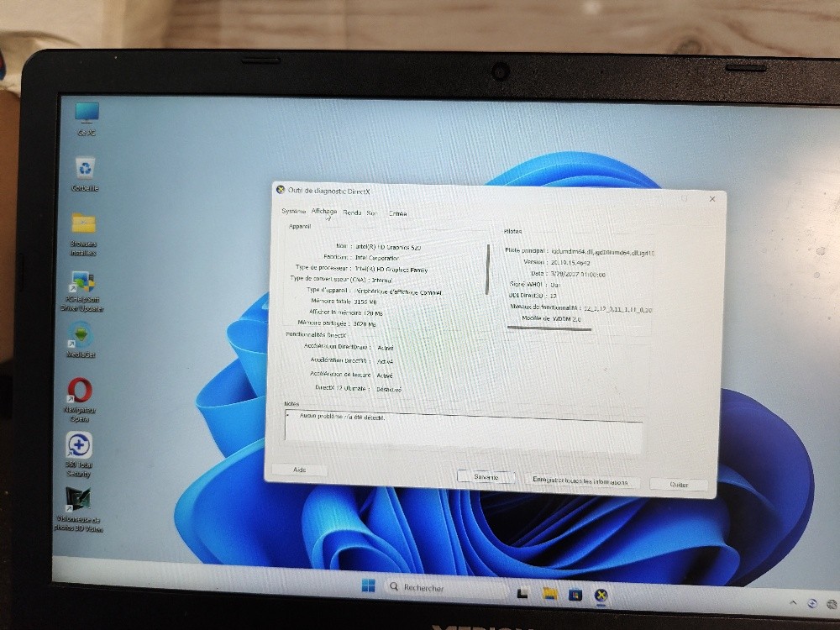Click Enregistrer toutes les informations button
This screenshot has width=840, height=630.
(580, 481)
